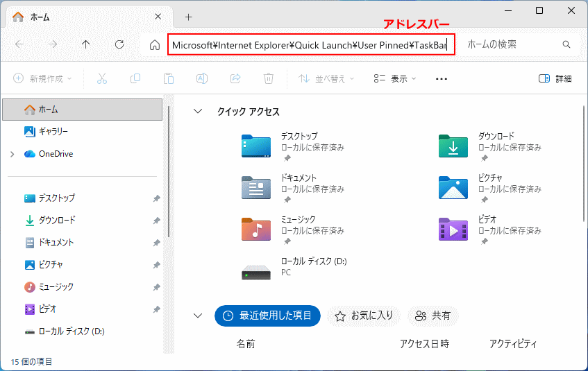
Task: Collapse the recent items section chevron
Action: click(x=198, y=316)
